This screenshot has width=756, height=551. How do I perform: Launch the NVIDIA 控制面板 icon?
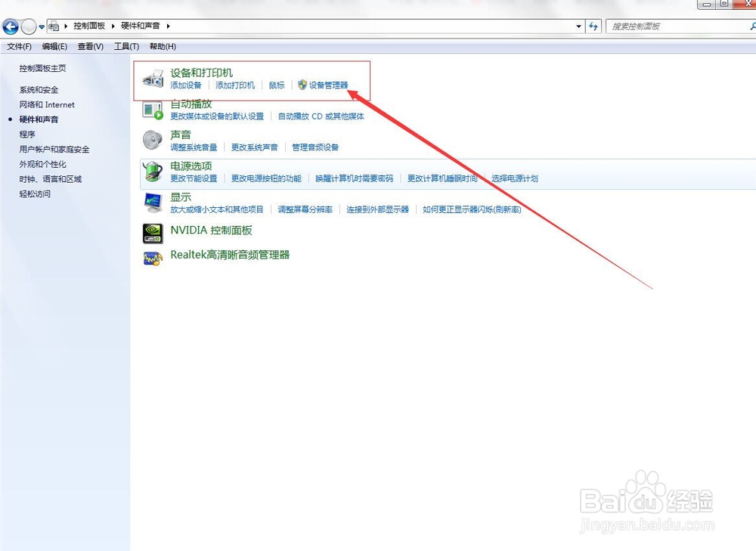pyautogui.click(x=151, y=233)
